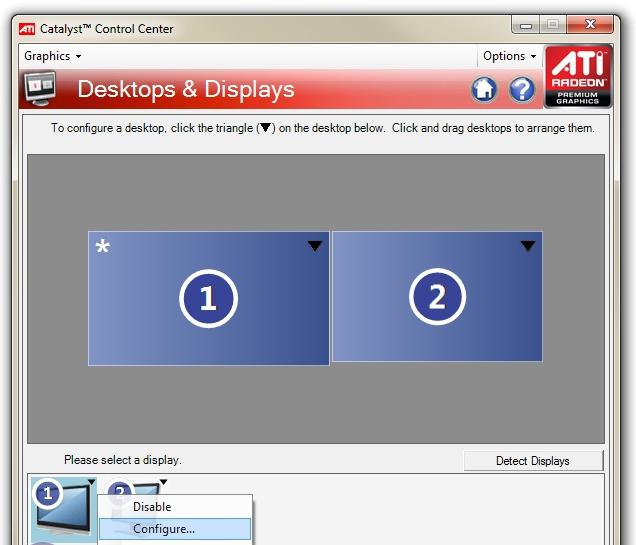
Task: Open the Graphics dropdown menu
Action: pos(52,56)
